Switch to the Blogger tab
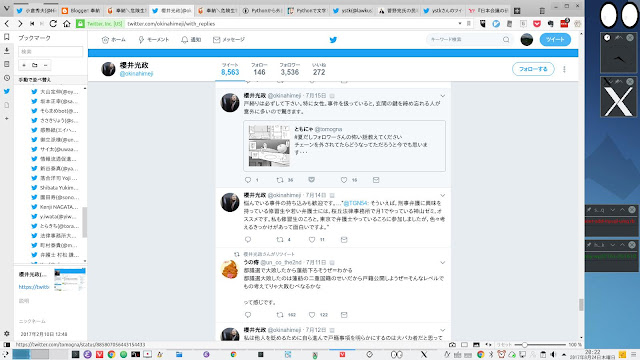 [82, 11]
